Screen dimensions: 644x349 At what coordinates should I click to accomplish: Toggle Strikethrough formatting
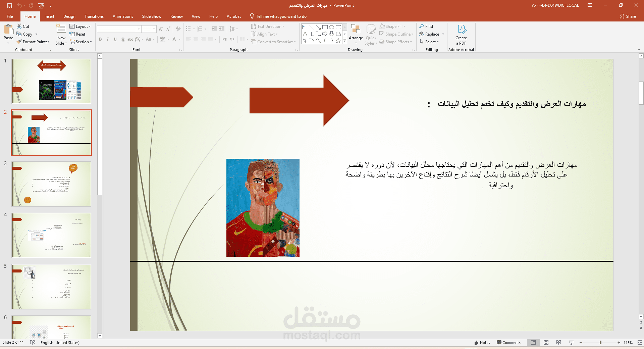[x=130, y=39]
